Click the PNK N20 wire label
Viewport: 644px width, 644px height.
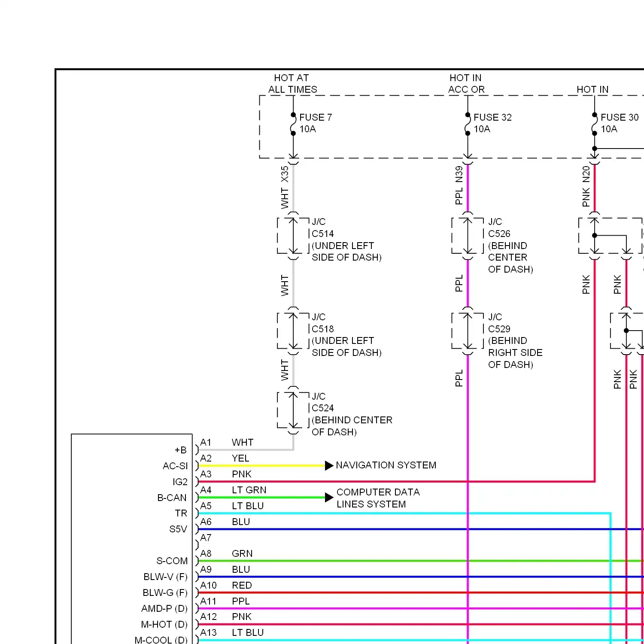(586, 186)
